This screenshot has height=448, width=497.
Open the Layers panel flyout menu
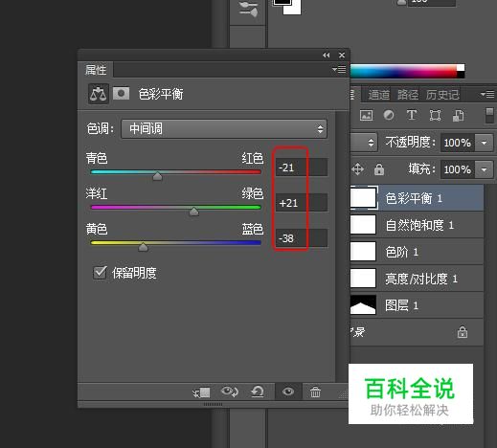[487, 95]
